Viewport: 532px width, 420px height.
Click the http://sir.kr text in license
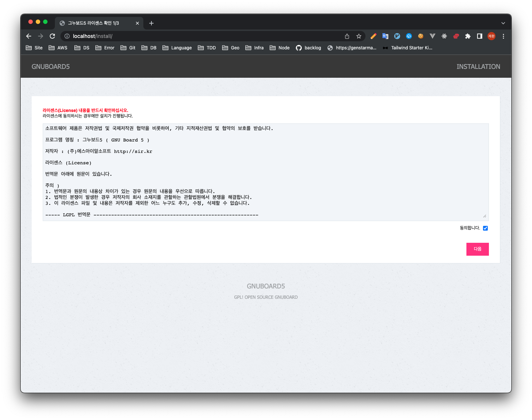pyautogui.click(x=133, y=151)
